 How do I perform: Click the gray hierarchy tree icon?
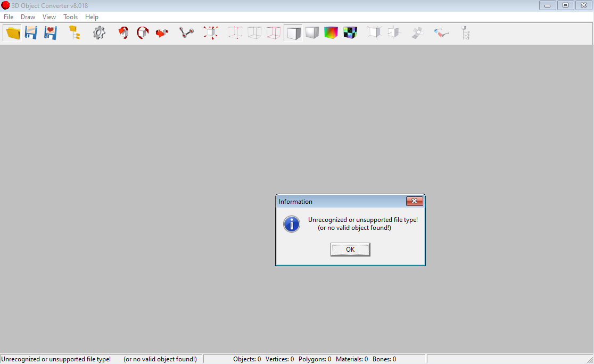point(466,33)
